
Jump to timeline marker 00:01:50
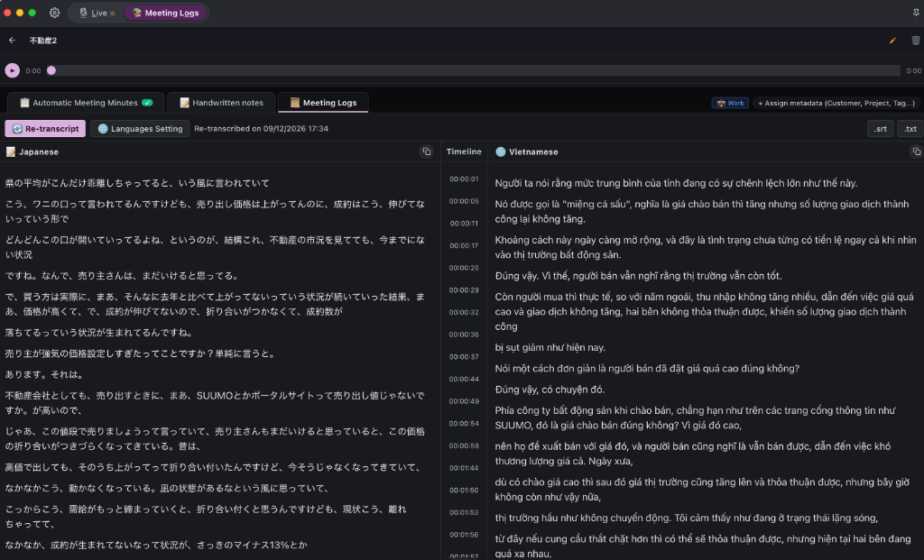point(464,491)
